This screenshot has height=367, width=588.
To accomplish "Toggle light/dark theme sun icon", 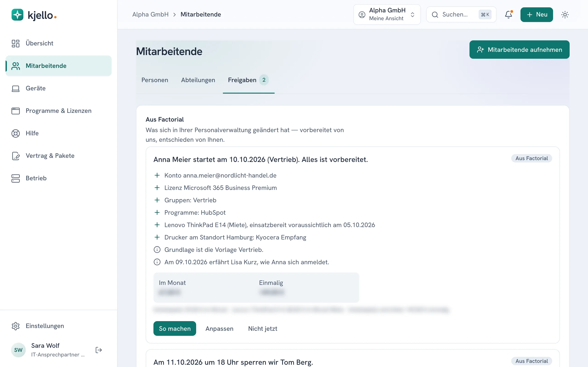I will 565,14.
